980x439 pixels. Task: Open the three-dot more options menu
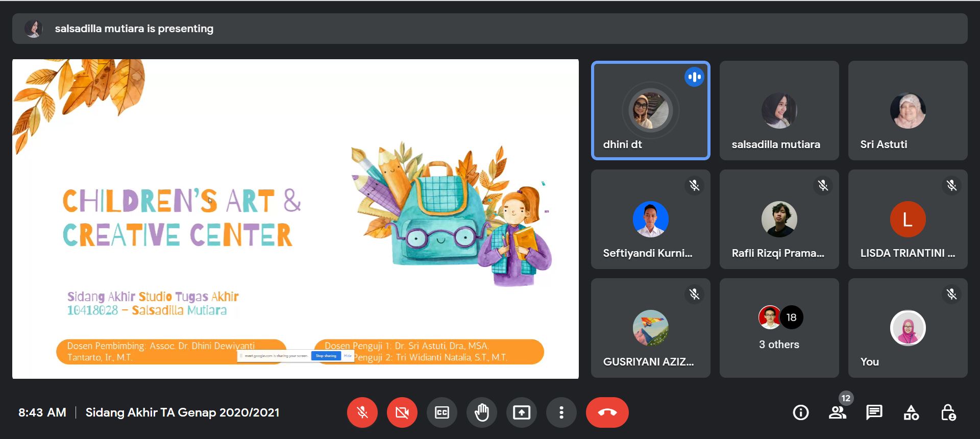coord(561,412)
